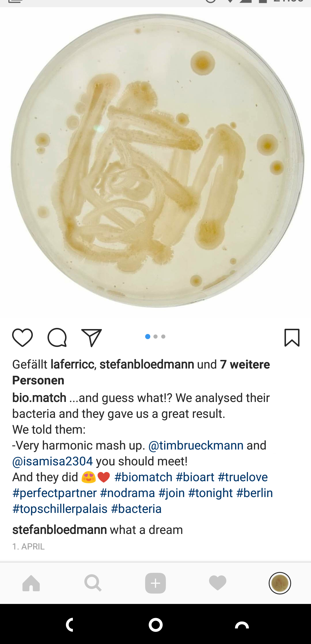Open the hashtag #biomatch
The image size is (311, 644).
[143, 477]
